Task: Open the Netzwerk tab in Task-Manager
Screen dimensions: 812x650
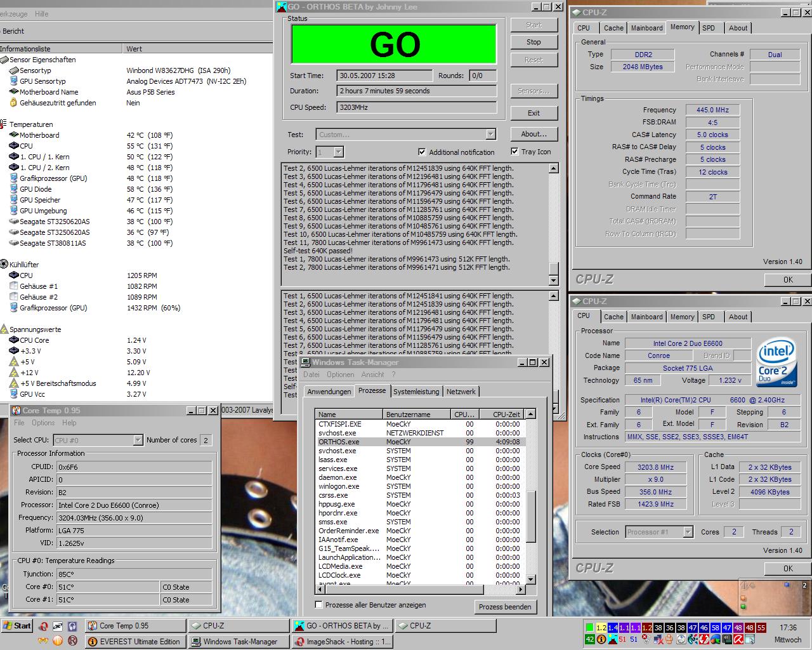Action: 461,392
